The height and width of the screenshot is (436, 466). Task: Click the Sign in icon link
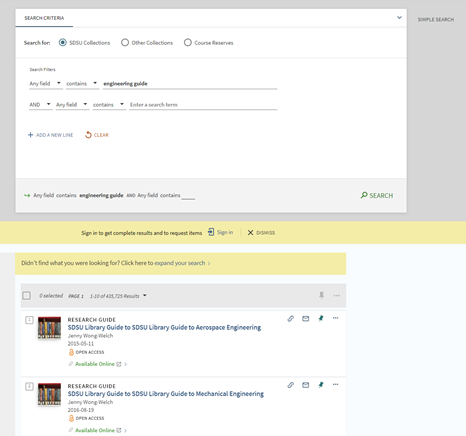[x=211, y=232]
